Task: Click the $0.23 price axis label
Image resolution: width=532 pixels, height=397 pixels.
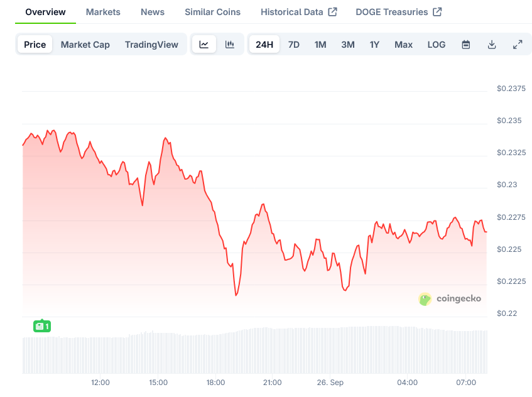Action: point(507,185)
